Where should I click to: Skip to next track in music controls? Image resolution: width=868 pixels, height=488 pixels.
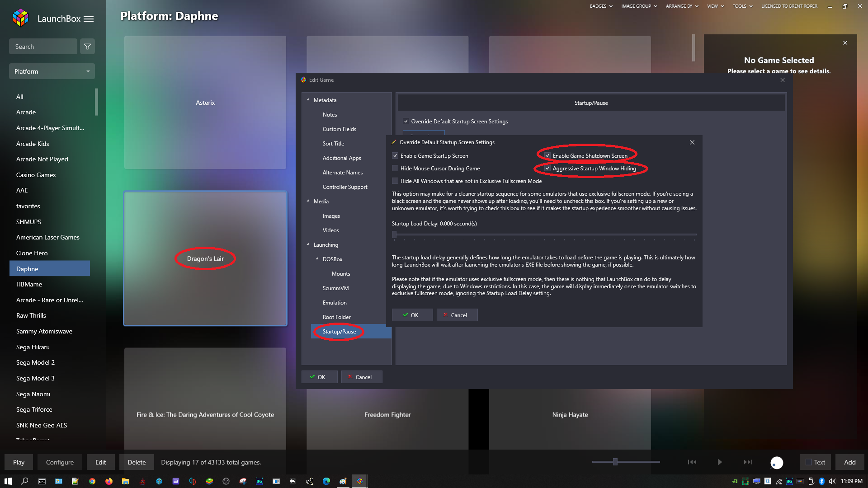pyautogui.click(x=748, y=462)
